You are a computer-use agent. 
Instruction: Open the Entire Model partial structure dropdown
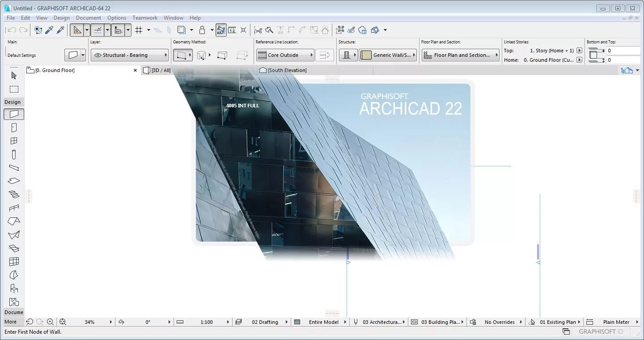tap(320, 322)
